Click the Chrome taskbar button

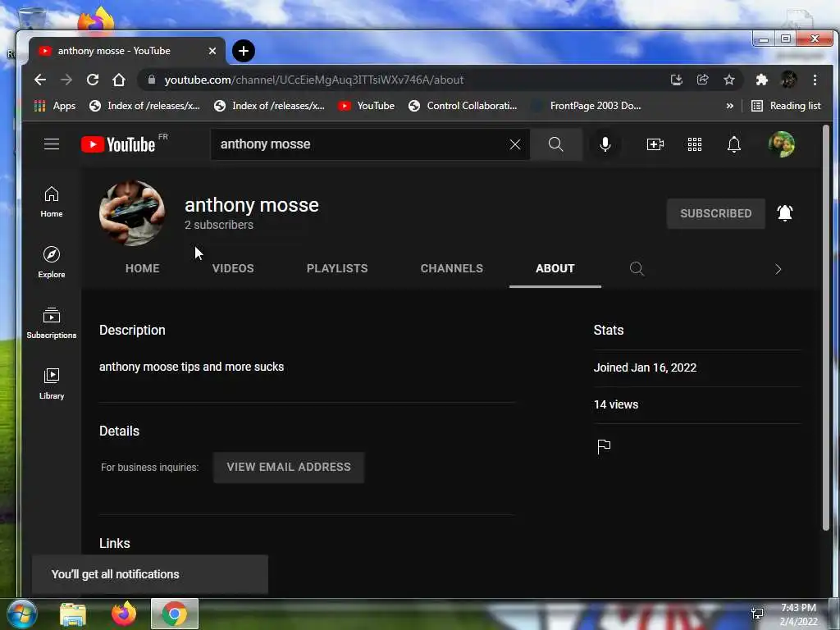(175, 614)
